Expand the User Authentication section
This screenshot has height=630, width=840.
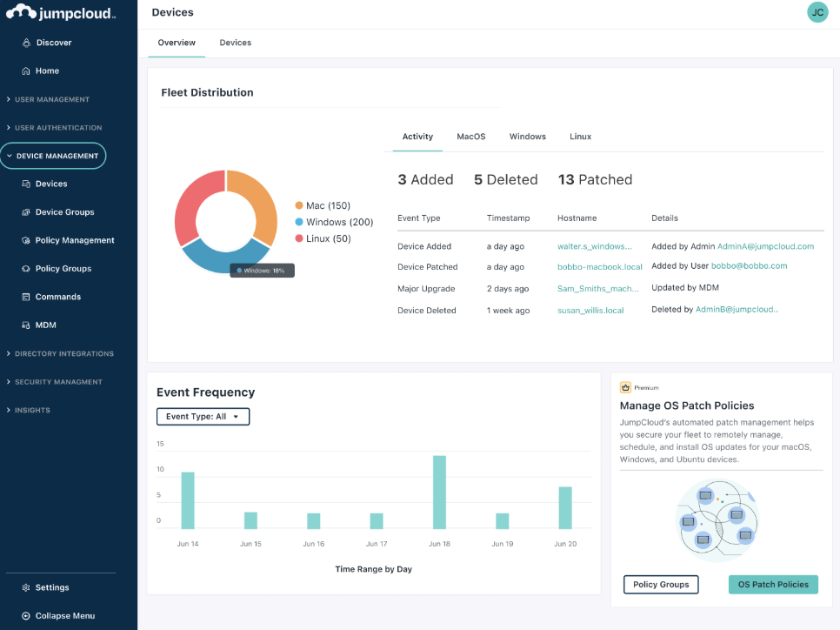click(54, 128)
